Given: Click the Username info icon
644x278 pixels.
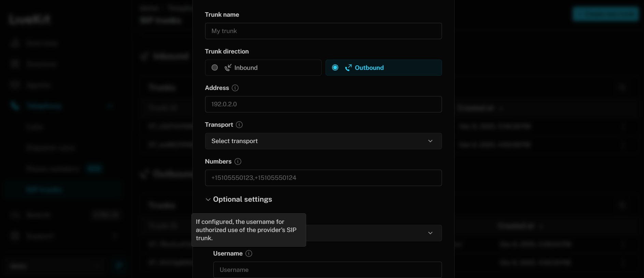Looking at the screenshot, I should pyautogui.click(x=249, y=253).
